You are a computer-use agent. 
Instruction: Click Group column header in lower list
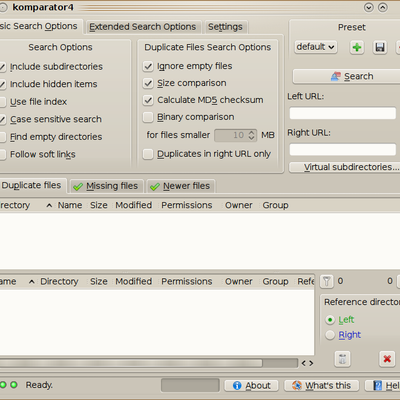pyautogui.click(x=275, y=282)
